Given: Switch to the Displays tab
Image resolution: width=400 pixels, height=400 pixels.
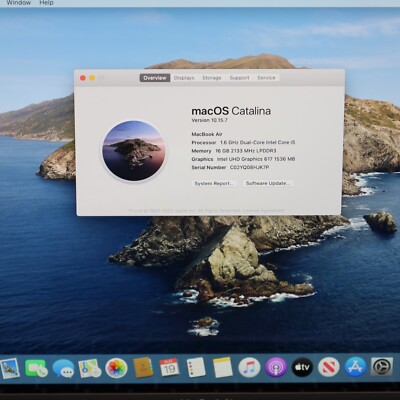Looking at the screenshot, I should pos(184,78).
